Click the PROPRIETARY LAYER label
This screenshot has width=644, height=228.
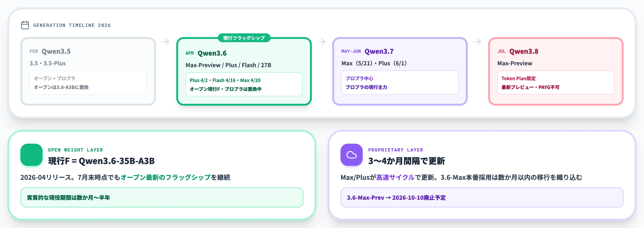[x=396, y=150]
